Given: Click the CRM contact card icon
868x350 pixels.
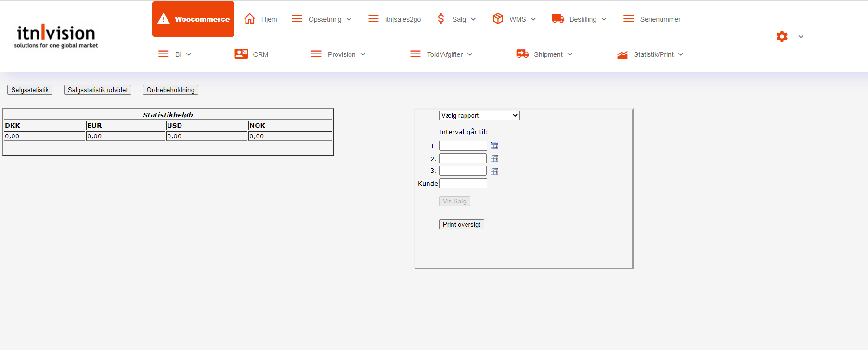Looking at the screenshot, I should point(241,54).
